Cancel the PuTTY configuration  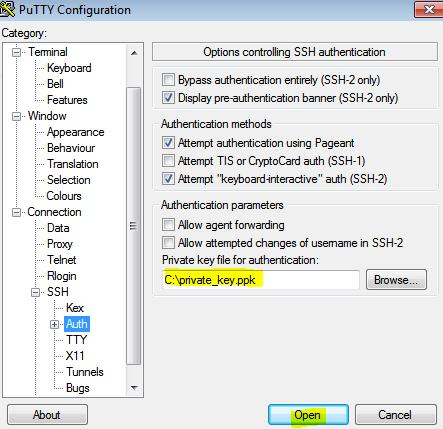click(396, 415)
